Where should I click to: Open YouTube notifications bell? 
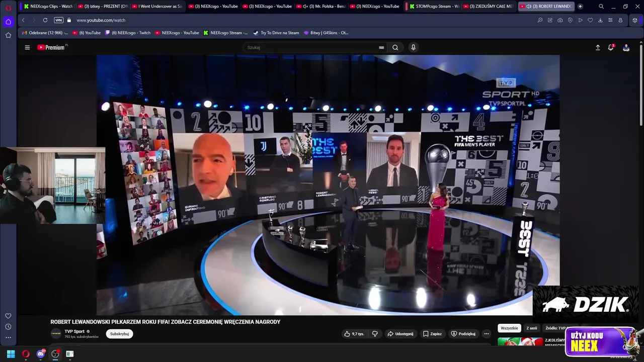tap(611, 47)
